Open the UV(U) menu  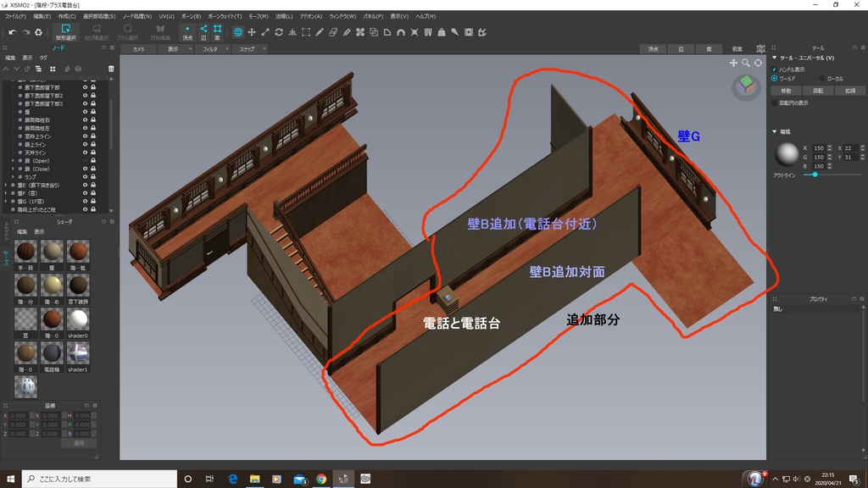(166, 16)
